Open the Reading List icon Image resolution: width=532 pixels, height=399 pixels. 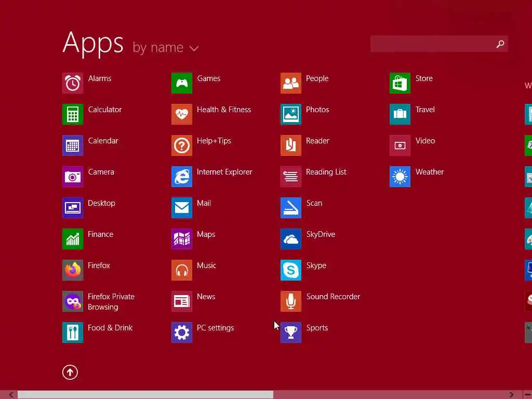291,177
